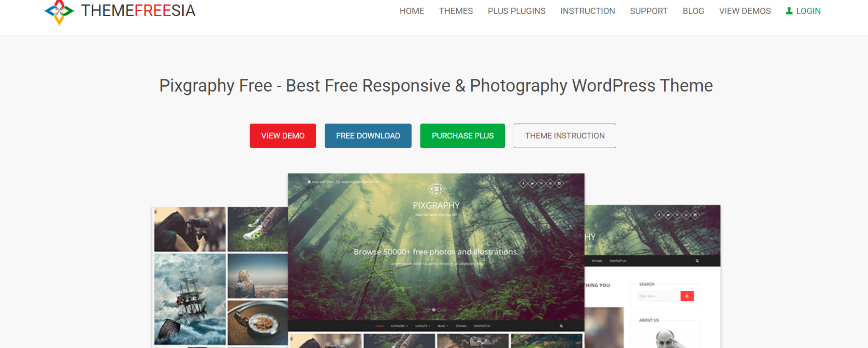The height and width of the screenshot is (348, 868).
Task: Click the Pixgraphy diamond logo in center preview
Action: [436, 189]
